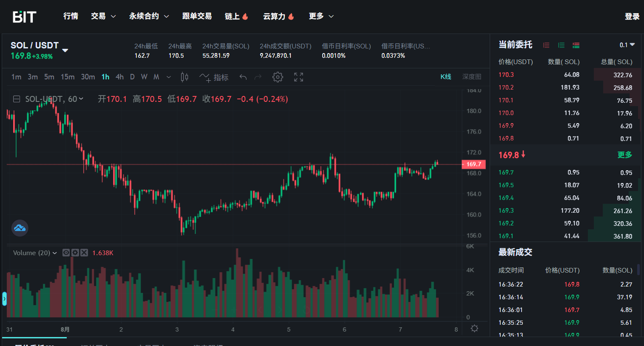The height and width of the screenshot is (346, 644).
Task: Click the 登录 login button
Action: click(x=632, y=17)
